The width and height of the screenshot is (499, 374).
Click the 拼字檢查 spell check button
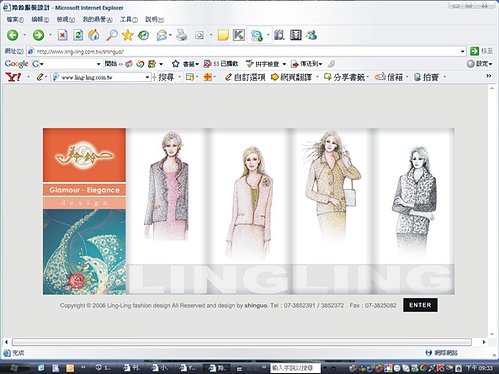[x=263, y=64]
